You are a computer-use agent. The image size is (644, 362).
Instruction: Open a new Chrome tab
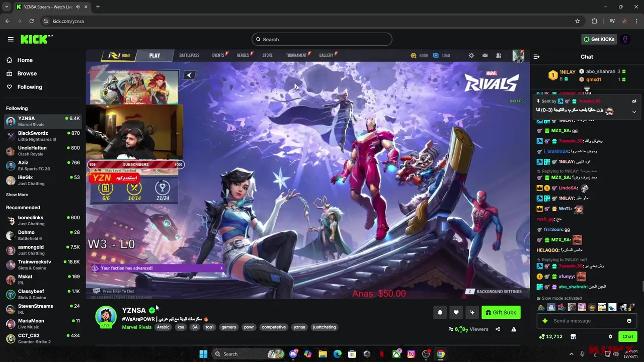click(98, 7)
